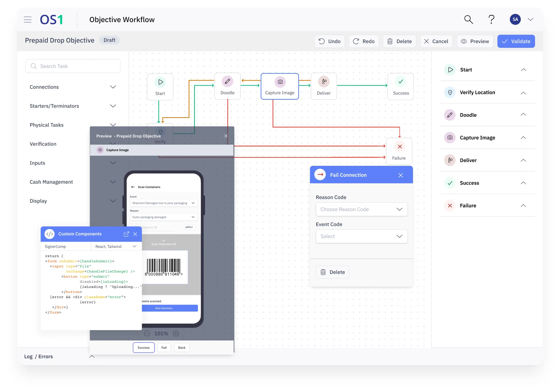
Task: Click the SA user avatar
Action: pyautogui.click(x=515, y=20)
